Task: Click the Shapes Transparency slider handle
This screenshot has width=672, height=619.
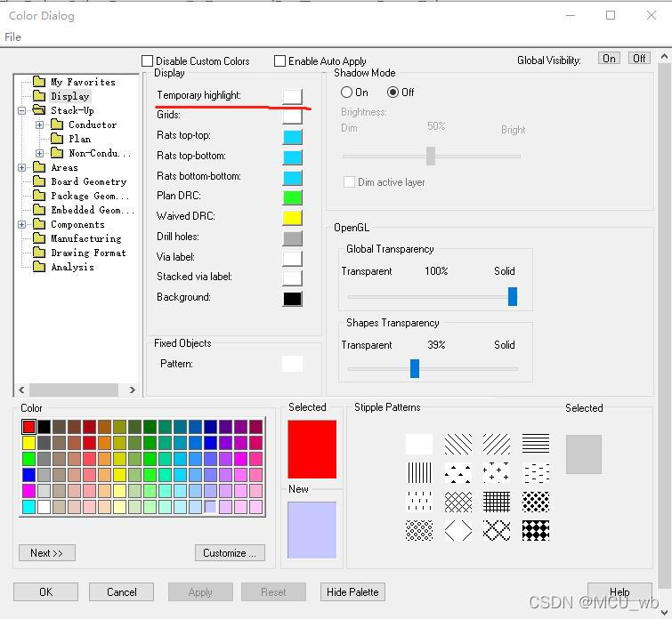Action: click(x=415, y=368)
